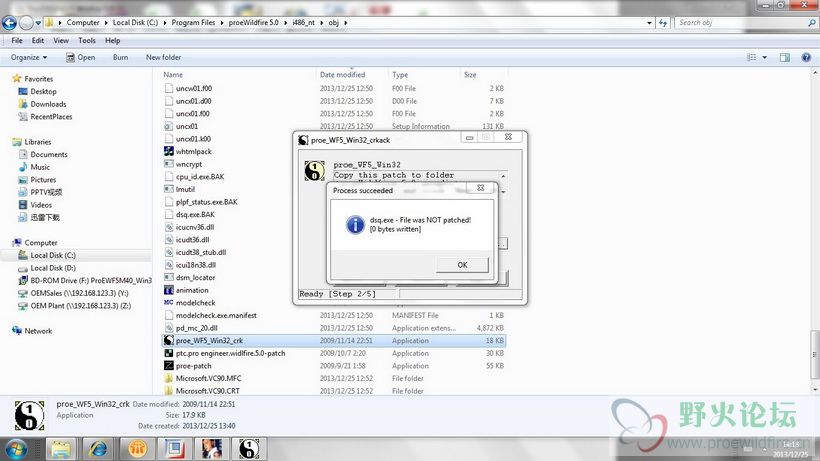Open Pictures library
This screenshot has height=461, width=820.
pos(43,179)
